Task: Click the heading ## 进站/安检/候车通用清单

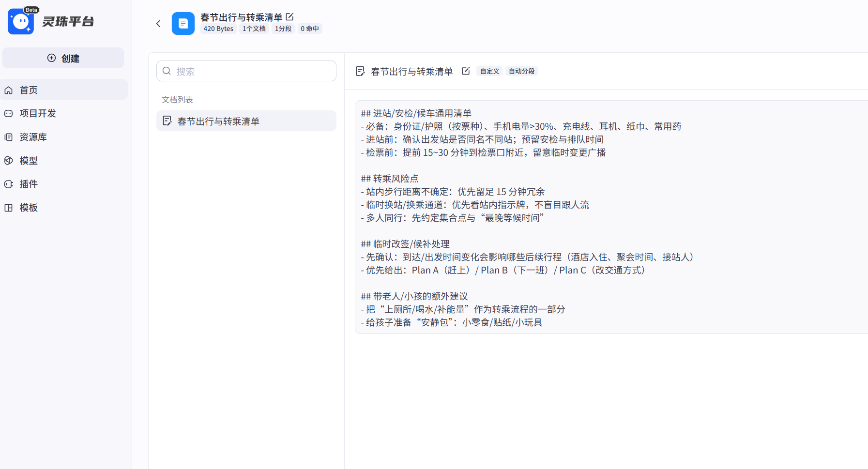Action: [416, 113]
